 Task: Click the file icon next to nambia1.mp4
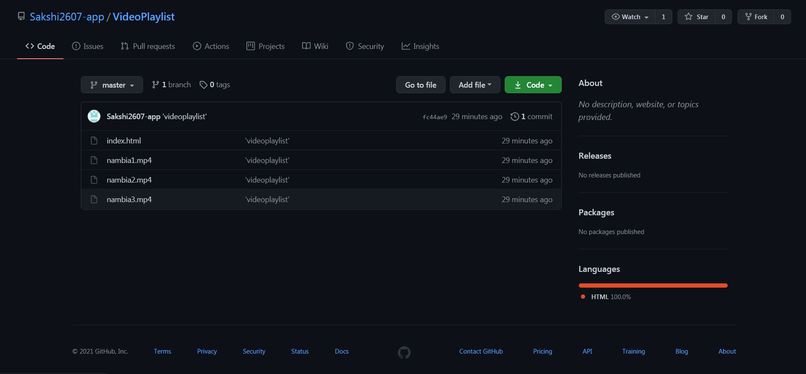(94, 160)
